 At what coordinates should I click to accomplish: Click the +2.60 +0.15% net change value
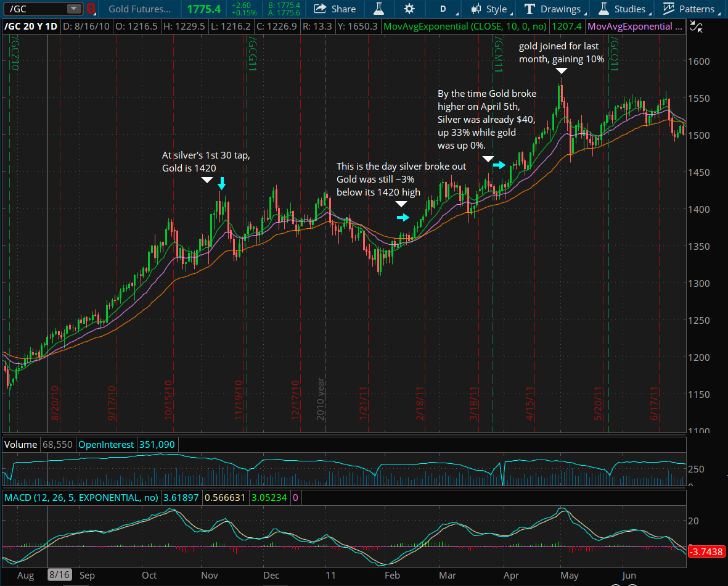click(243, 9)
